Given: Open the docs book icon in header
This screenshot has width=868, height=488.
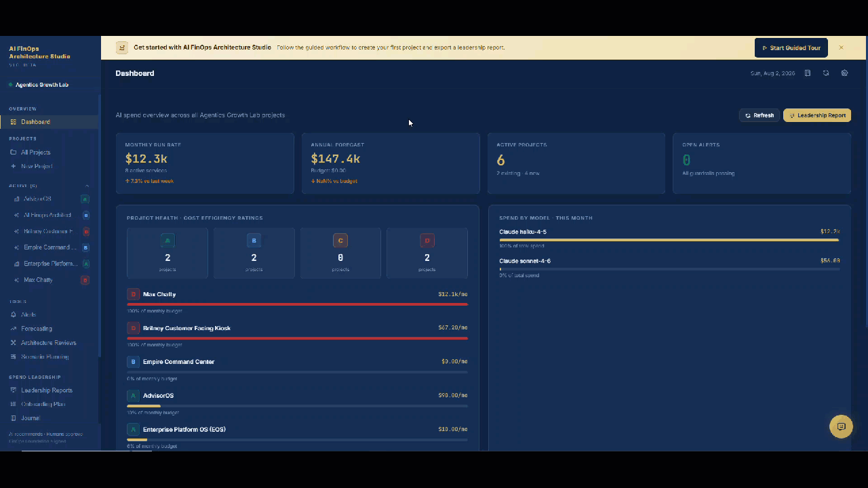Looking at the screenshot, I should [x=808, y=73].
